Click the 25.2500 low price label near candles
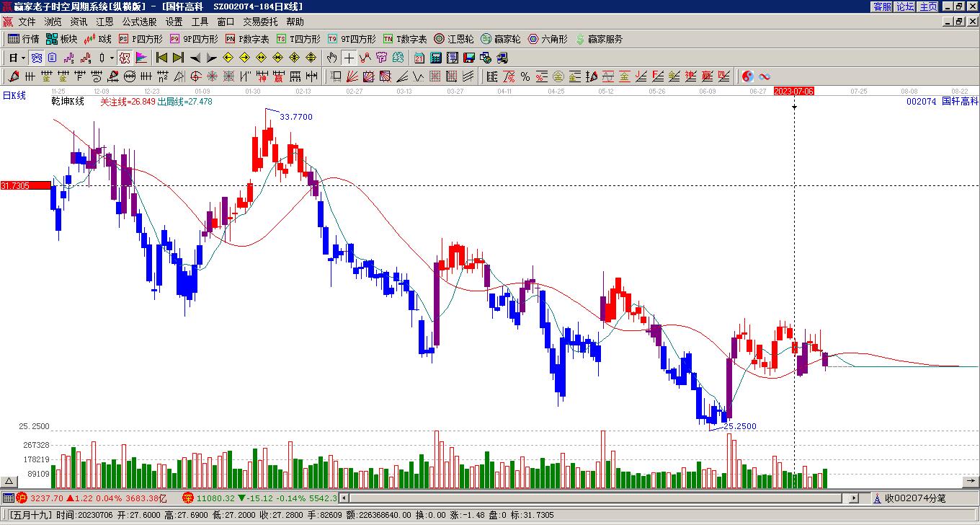 [x=740, y=426]
